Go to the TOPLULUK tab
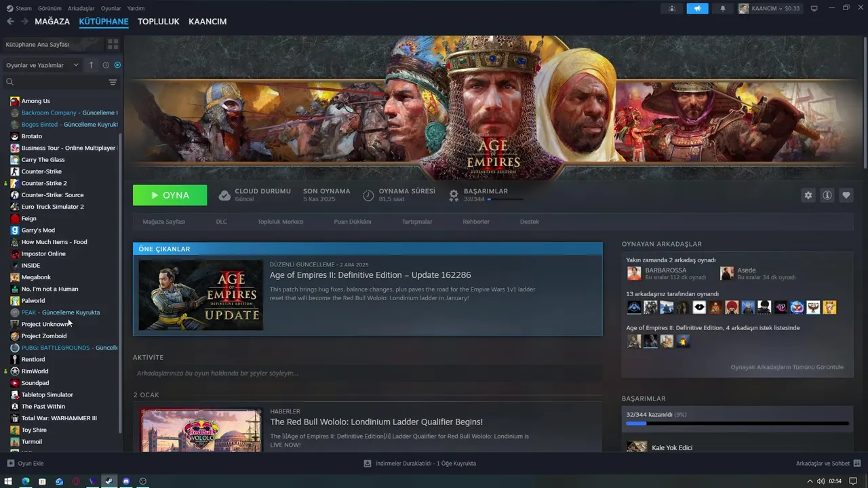 [158, 22]
